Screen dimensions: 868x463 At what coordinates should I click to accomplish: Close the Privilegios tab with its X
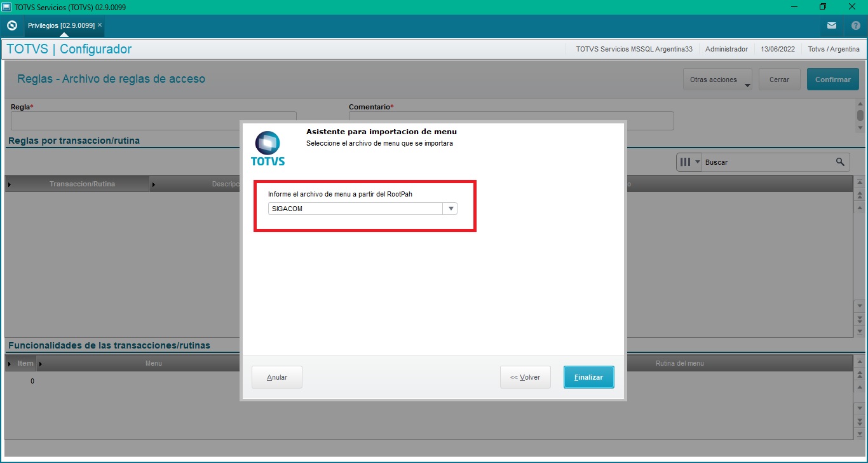pyautogui.click(x=100, y=25)
